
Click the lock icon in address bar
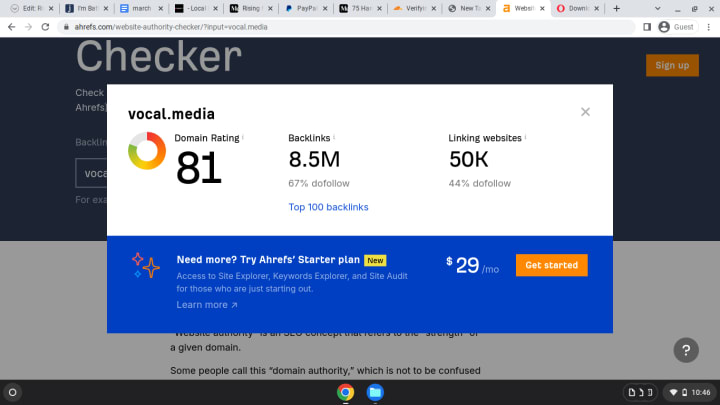(66, 27)
